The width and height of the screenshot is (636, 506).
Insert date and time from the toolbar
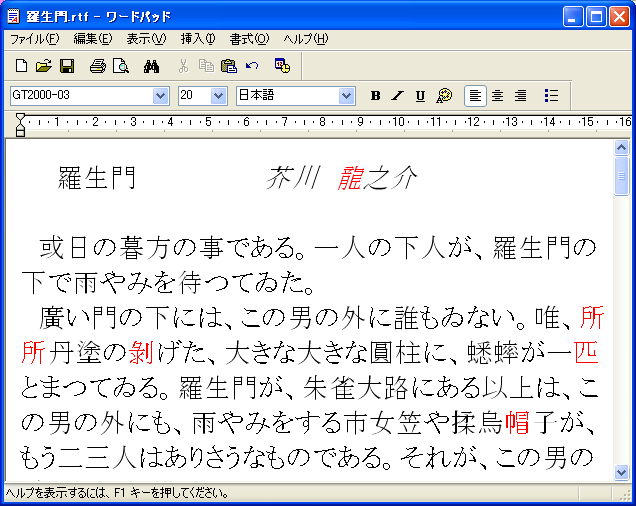click(x=282, y=66)
